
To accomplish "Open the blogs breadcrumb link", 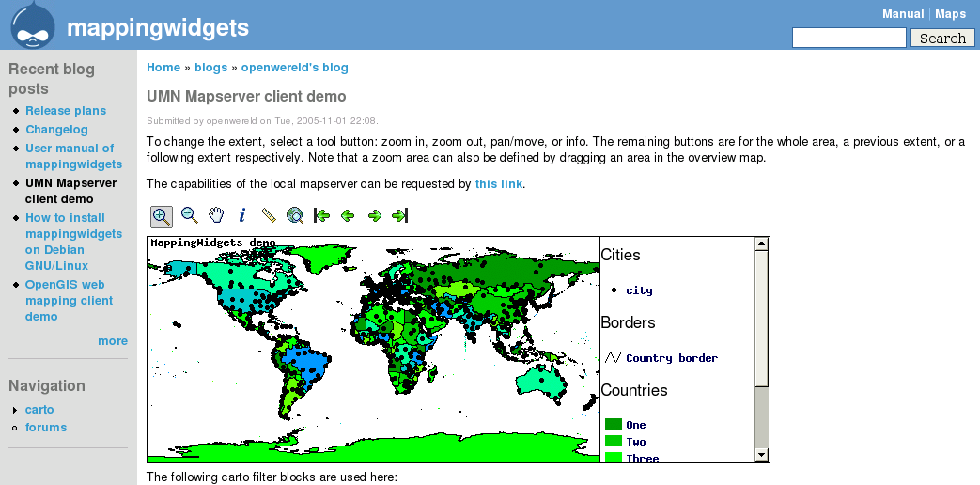I will click(x=210, y=68).
